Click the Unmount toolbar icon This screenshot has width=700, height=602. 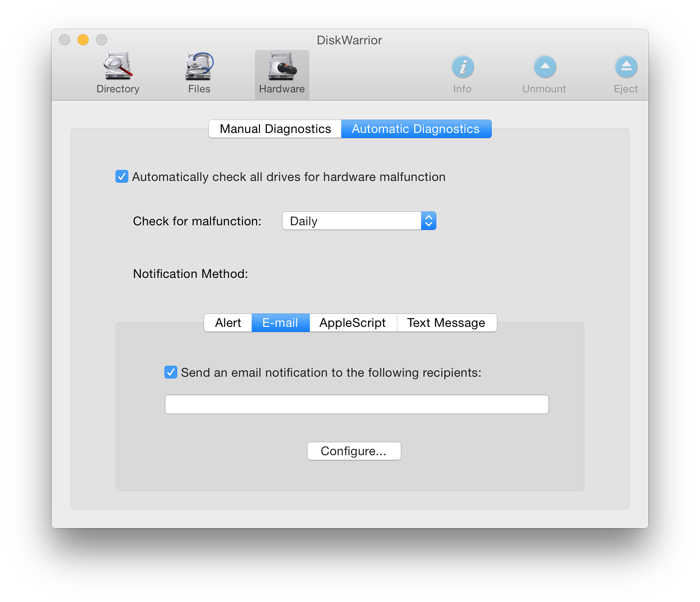[544, 75]
